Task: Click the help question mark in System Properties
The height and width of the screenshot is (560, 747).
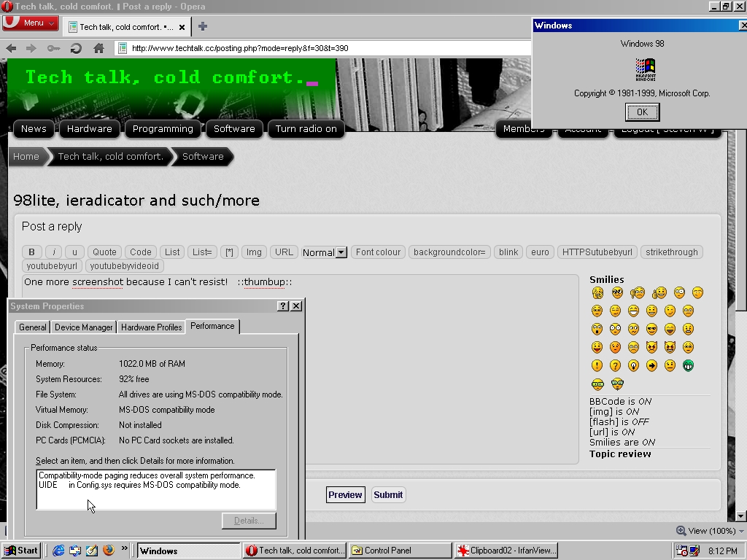Action: pos(283,306)
